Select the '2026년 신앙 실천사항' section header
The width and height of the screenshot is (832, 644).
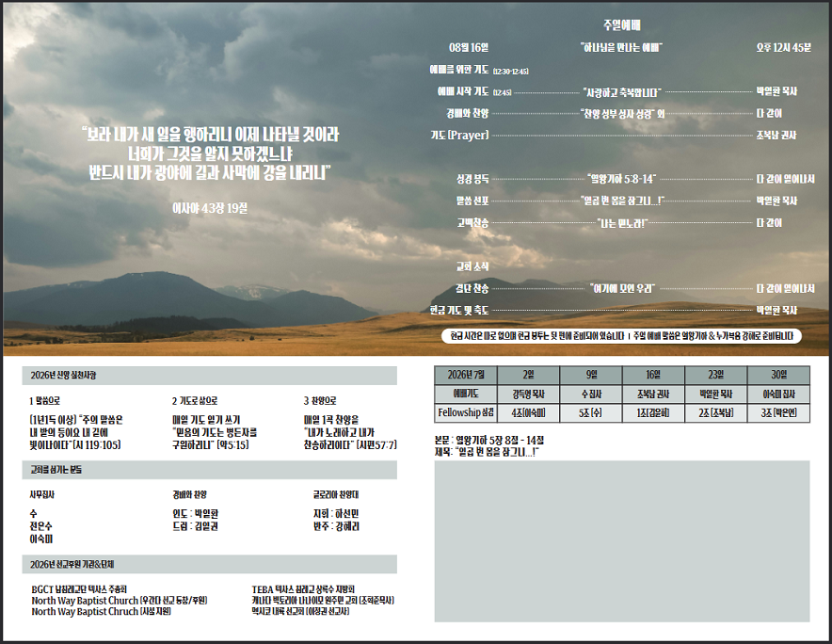click(210, 376)
